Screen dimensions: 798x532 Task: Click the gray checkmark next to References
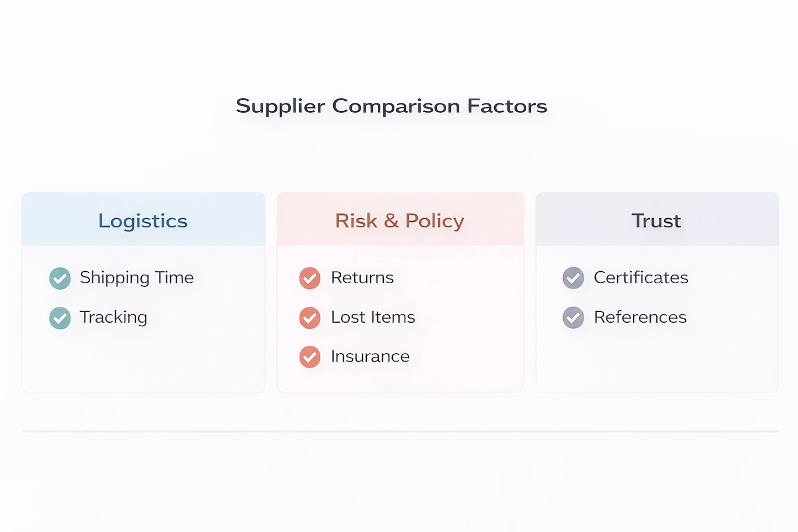click(573, 318)
